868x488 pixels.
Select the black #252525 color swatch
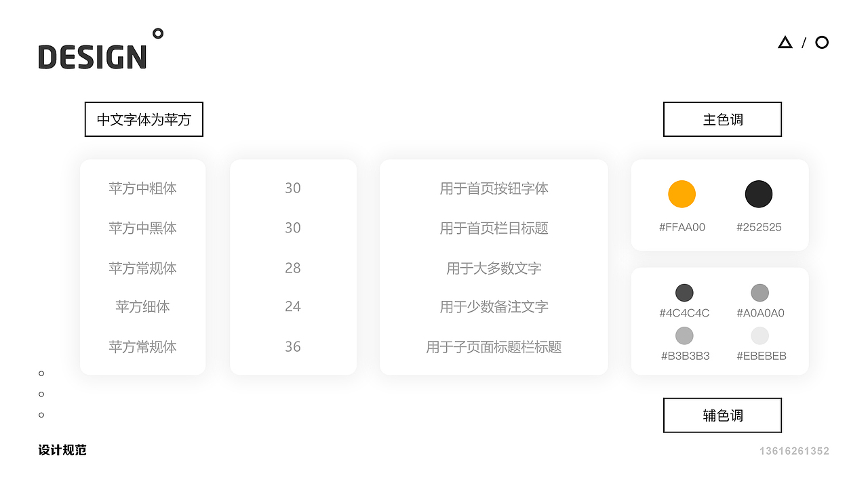[x=759, y=195]
